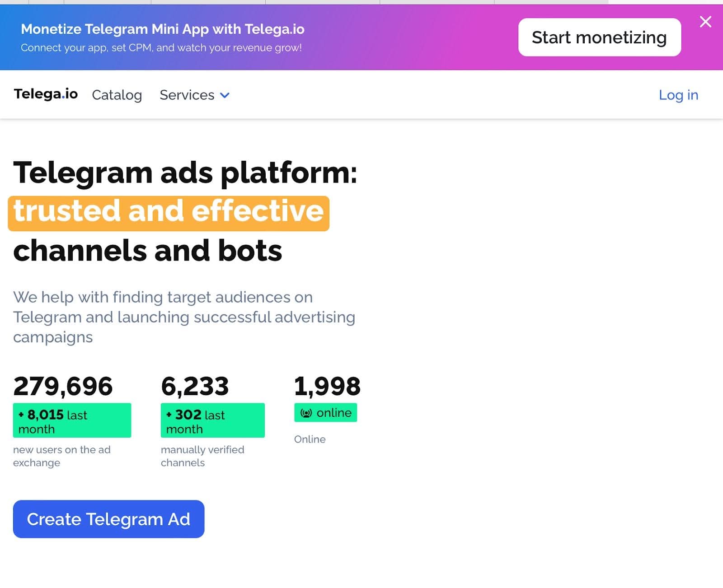Click the 'manually verified channels' label
Screen dimensions: 723x588
point(202,456)
